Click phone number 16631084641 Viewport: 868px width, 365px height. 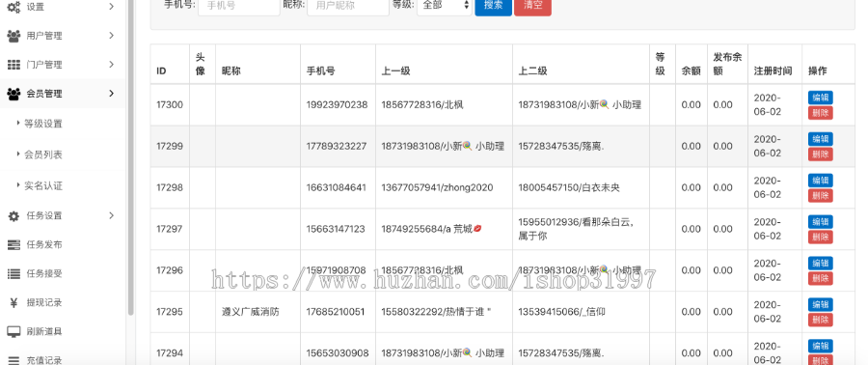pyautogui.click(x=337, y=187)
